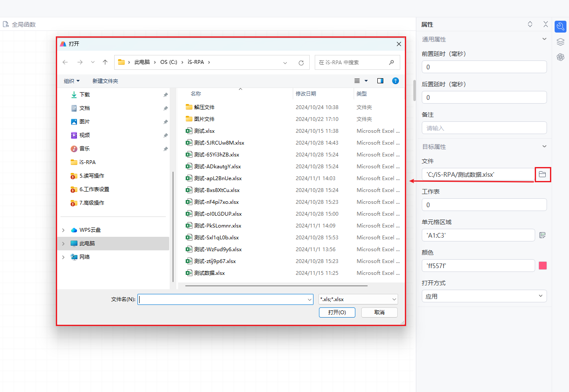Open the file type filter dropdown

358,299
